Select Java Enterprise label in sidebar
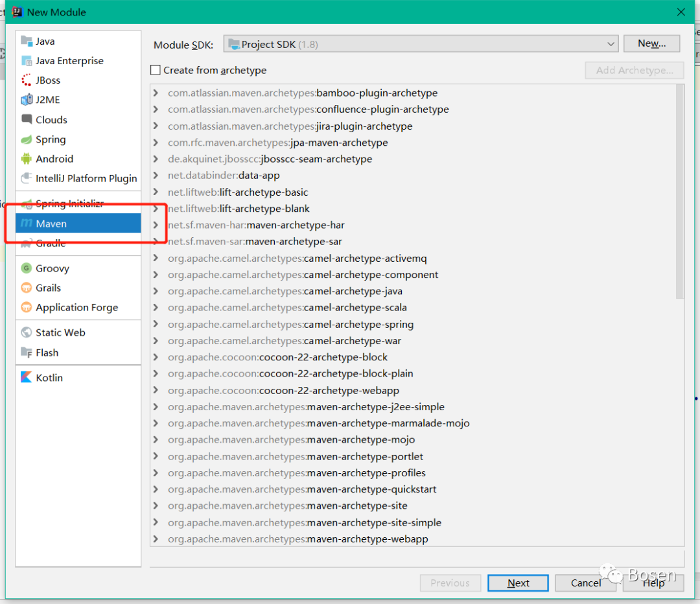Viewport: 700px width, 604px height. pyautogui.click(x=69, y=61)
